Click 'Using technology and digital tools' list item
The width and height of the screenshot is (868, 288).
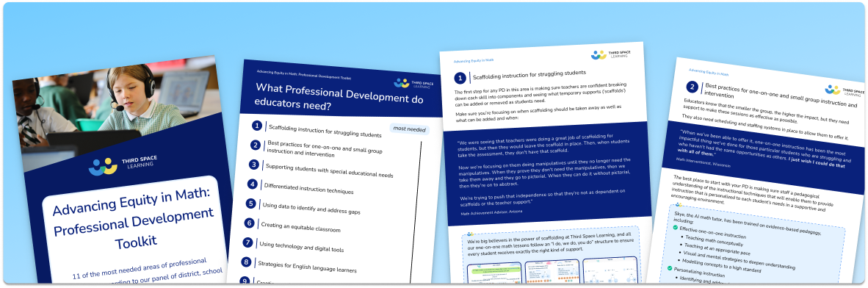click(301, 246)
